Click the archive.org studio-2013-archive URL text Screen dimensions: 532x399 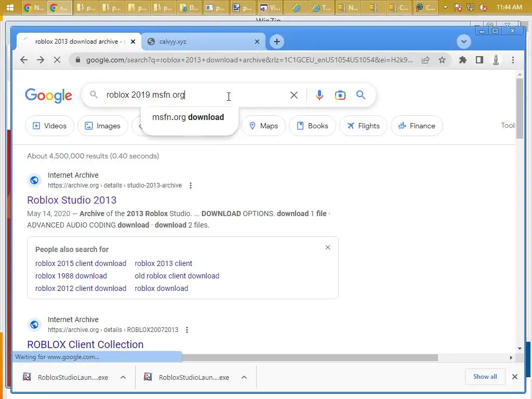pyautogui.click(x=115, y=185)
